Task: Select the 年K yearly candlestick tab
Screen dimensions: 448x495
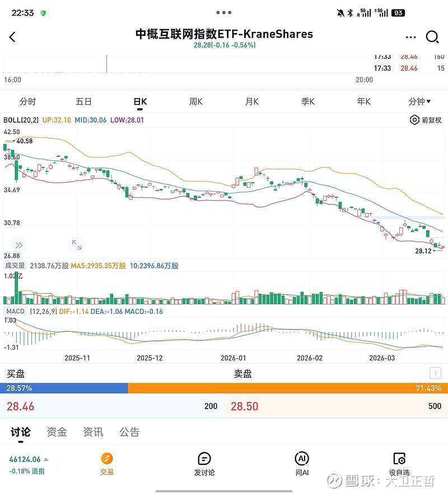Action: [x=363, y=101]
